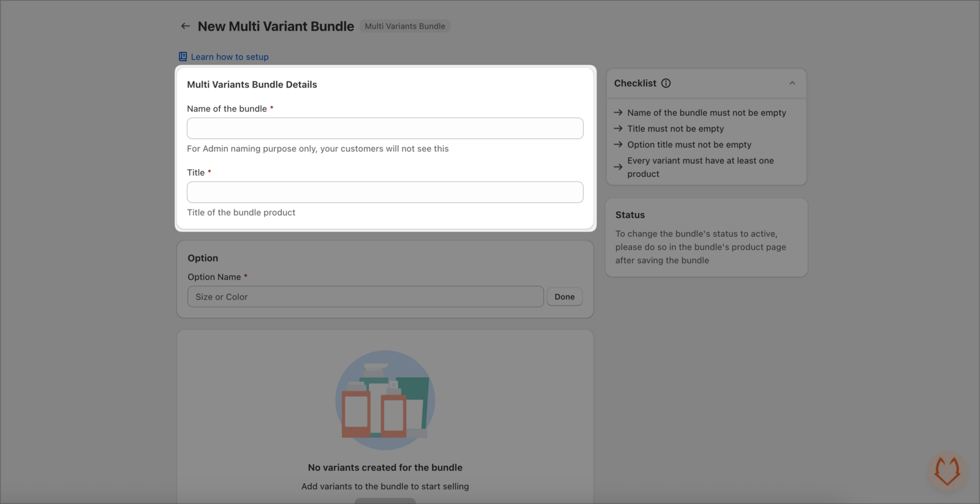The width and height of the screenshot is (980, 504).
Task: Click the info icon beside the Checklist heading
Action: pos(666,83)
